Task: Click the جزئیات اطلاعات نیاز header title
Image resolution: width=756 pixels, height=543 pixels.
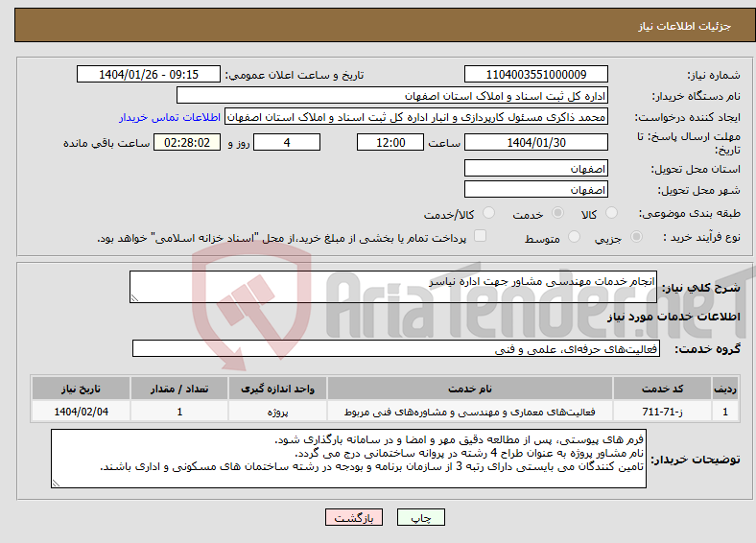Action: [685, 26]
